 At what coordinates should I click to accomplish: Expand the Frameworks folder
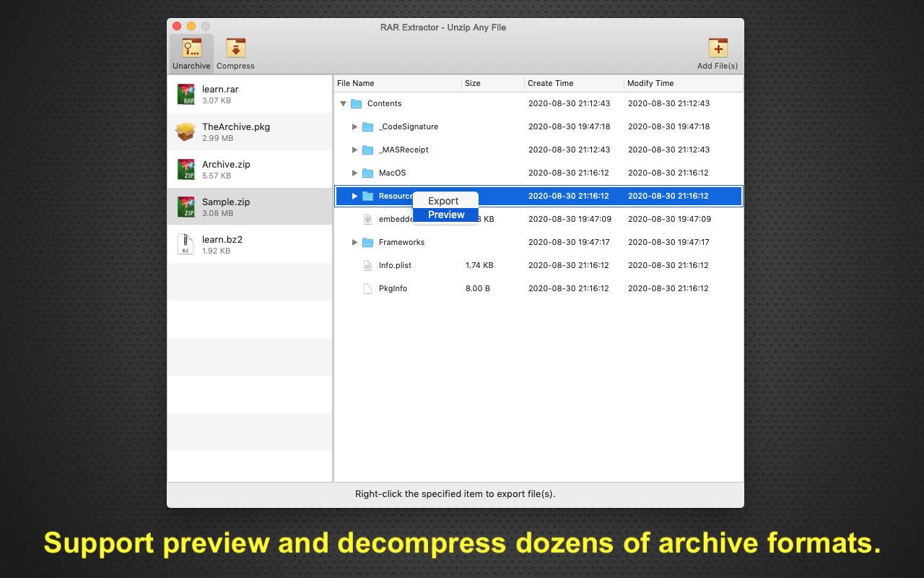pos(354,242)
